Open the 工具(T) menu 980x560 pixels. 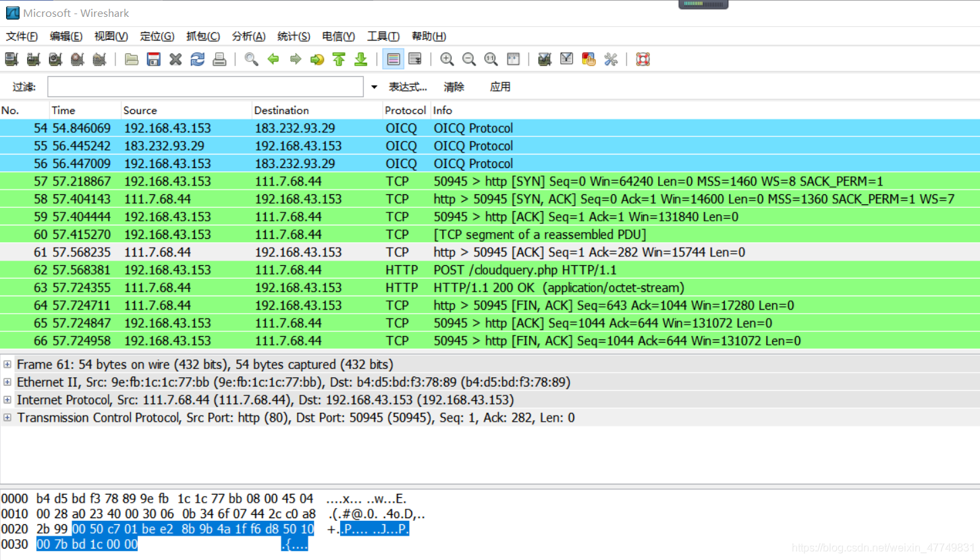[x=383, y=36]
